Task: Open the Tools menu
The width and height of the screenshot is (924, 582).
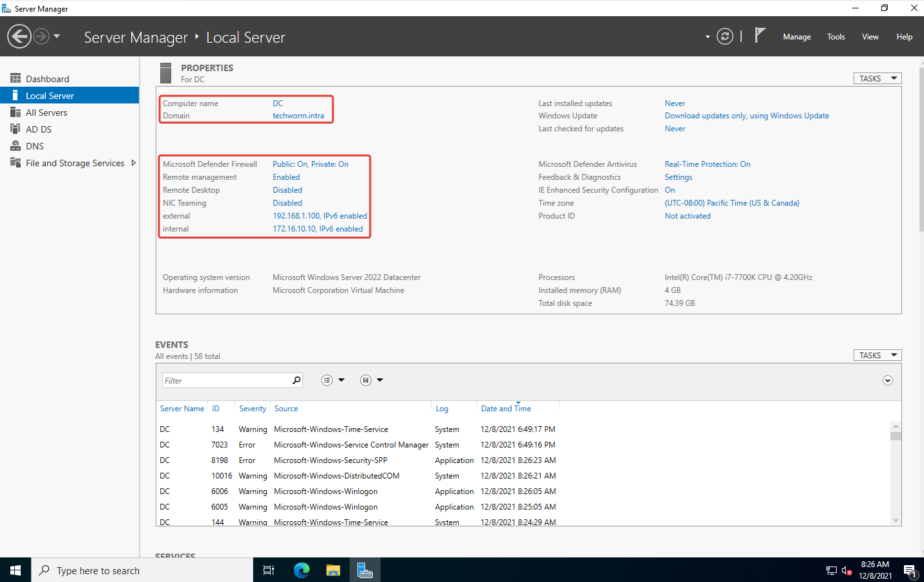Action: pos(835,37)
